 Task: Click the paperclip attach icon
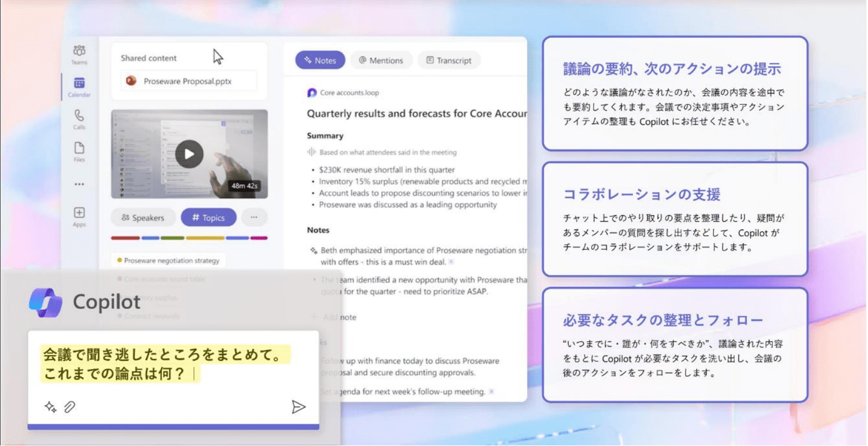[69, 407]
